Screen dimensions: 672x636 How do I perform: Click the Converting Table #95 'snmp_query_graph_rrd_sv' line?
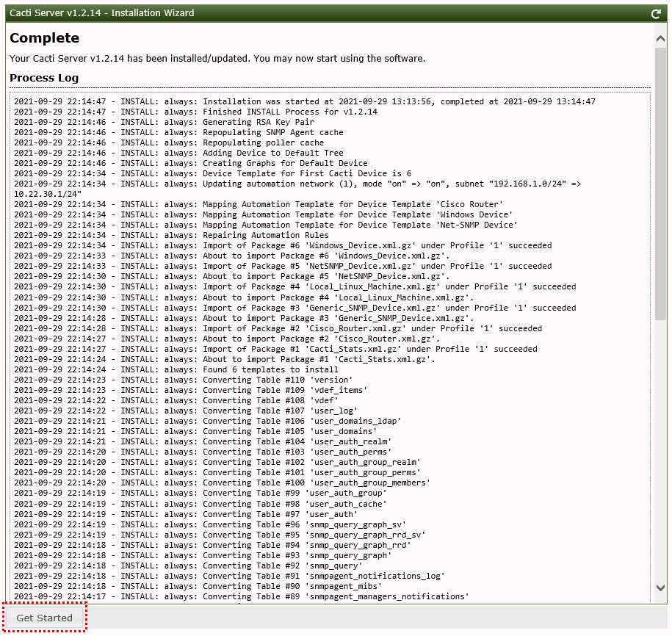(220, 535)
